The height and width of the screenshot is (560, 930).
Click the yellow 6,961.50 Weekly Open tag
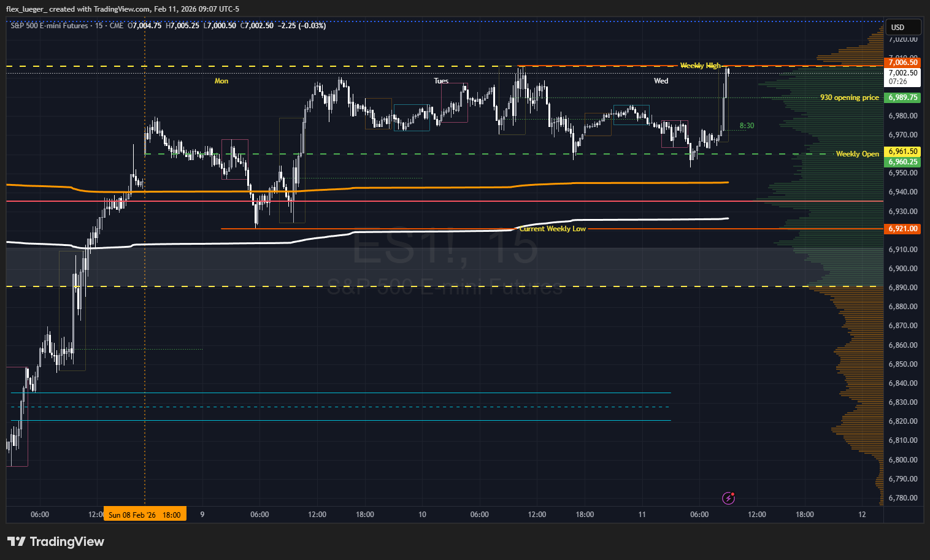point(903,152)
